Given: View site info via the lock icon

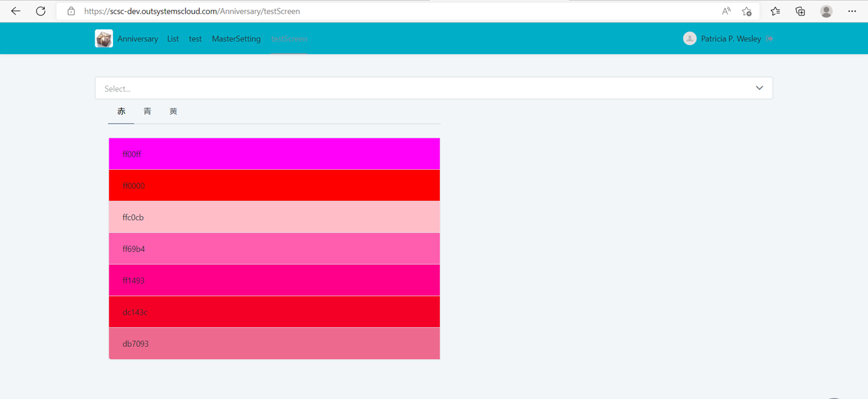Looking at the screenshot, I should pyautogui.click(x=71, y=11).
